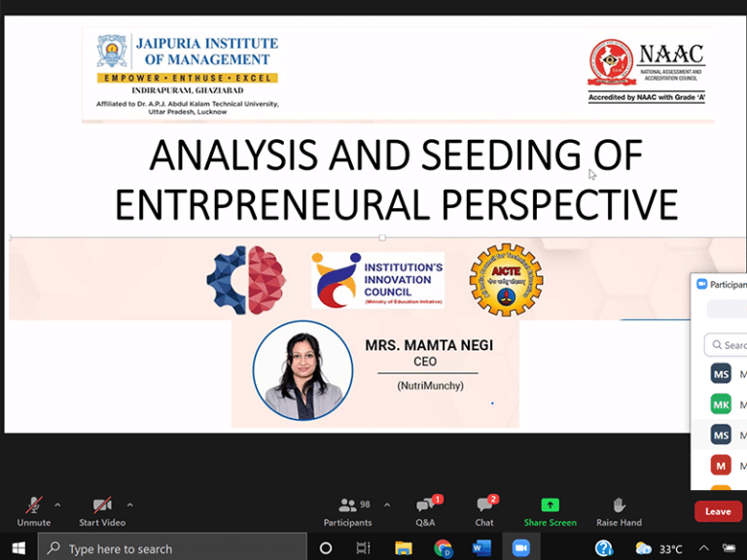Open video settings arrow beside Start Video
The image size is (747, 560).
pos(130,505)
